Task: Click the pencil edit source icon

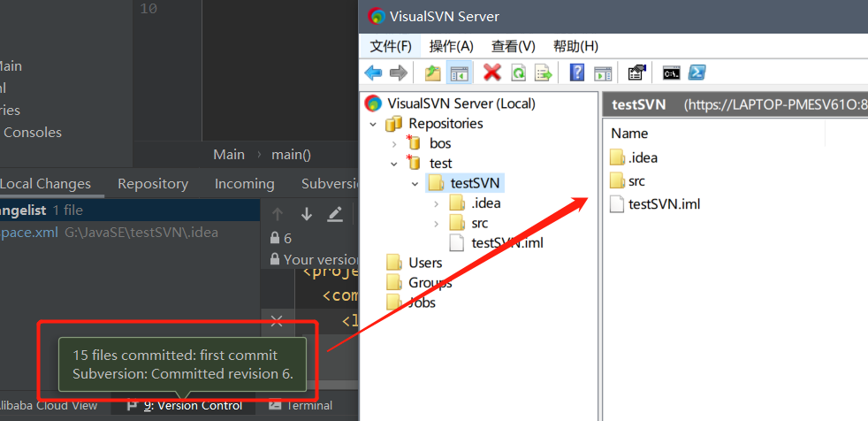Action: 335,214
